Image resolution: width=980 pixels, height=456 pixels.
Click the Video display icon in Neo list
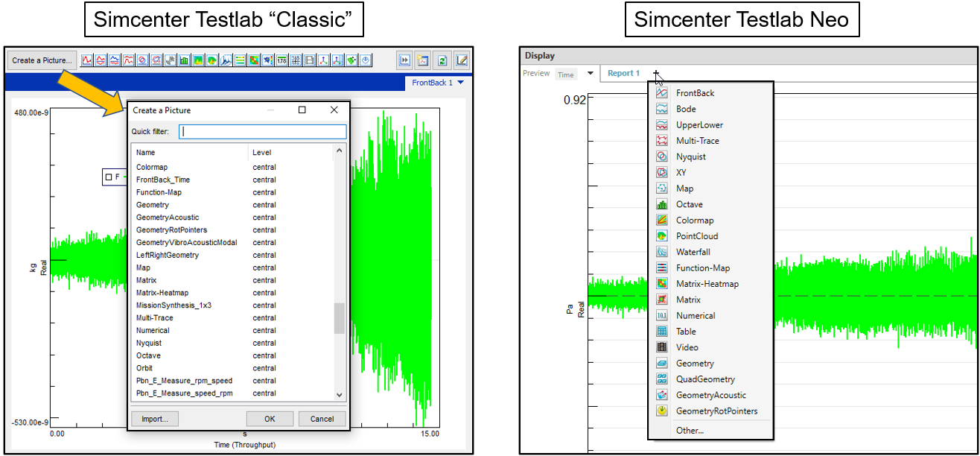[x=661, y=347]
